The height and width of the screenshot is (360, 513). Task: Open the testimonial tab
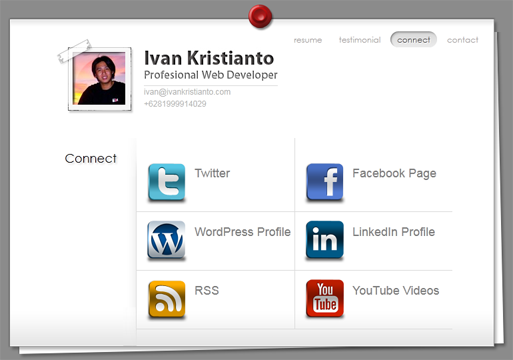360,40
